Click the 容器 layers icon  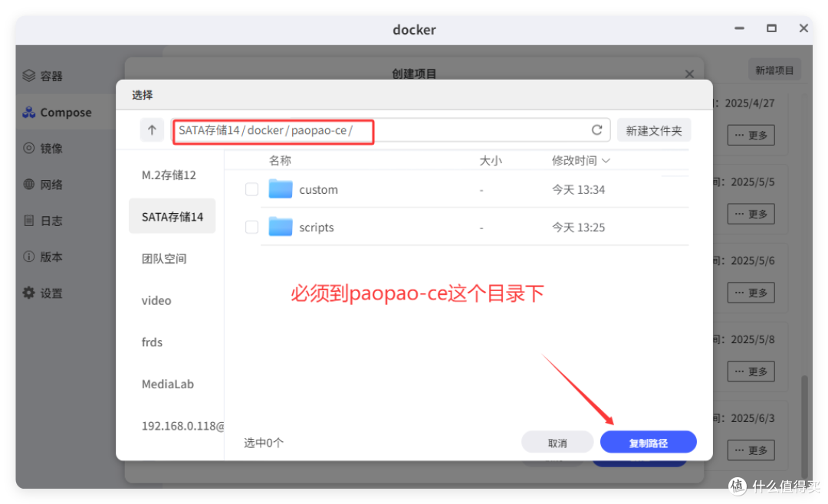[x=29, y=76]
